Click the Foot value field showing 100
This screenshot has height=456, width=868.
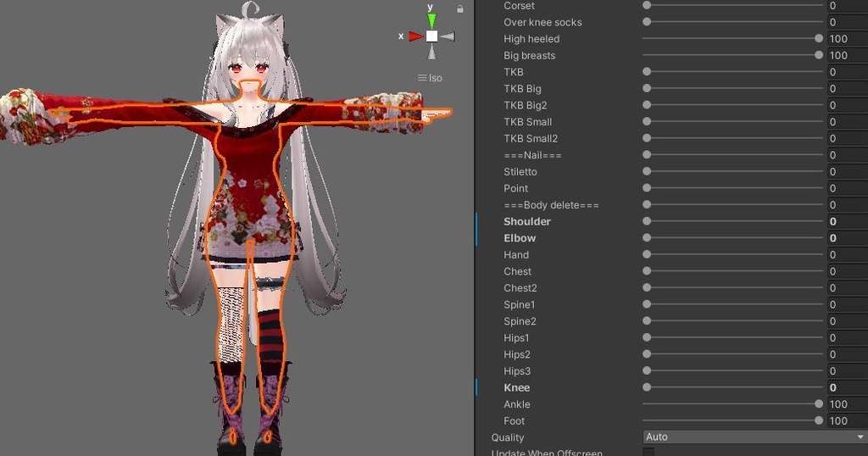(x=848, y=420)
